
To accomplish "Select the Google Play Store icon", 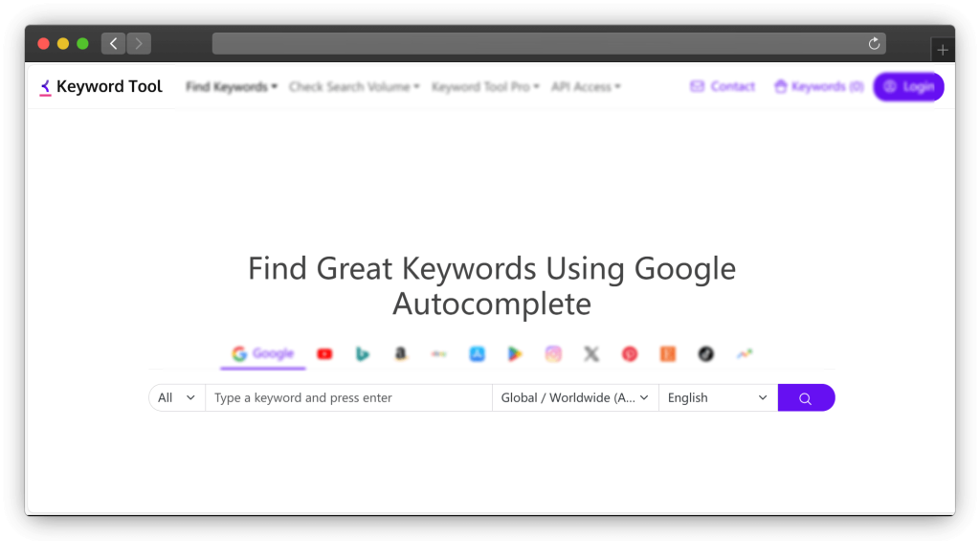I will pos(515,354).
